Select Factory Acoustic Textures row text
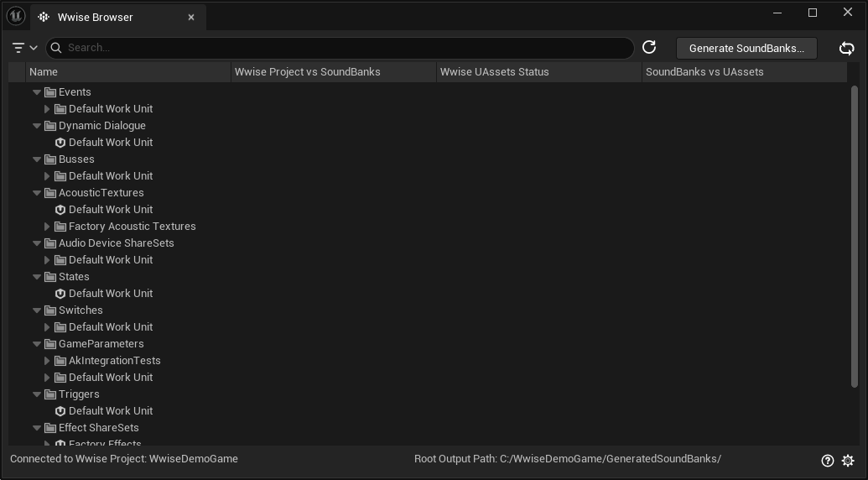 [133, 227]
